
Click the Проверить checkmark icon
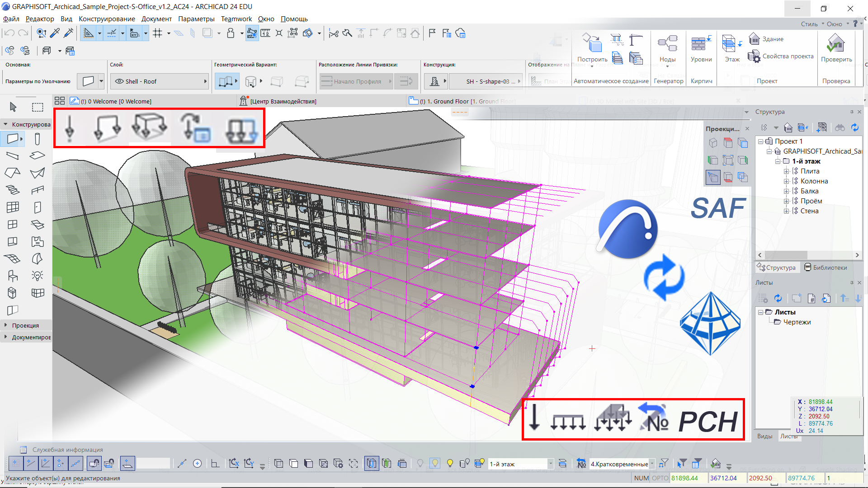pyautogui.click(x=836, y=44)
